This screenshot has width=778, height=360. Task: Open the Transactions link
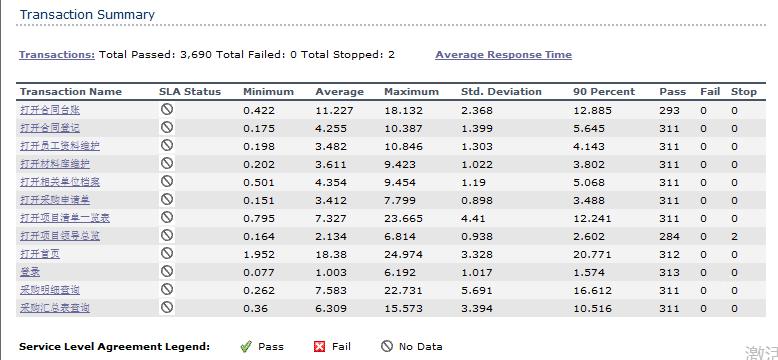pyautogui.click(x=57, y=55)
